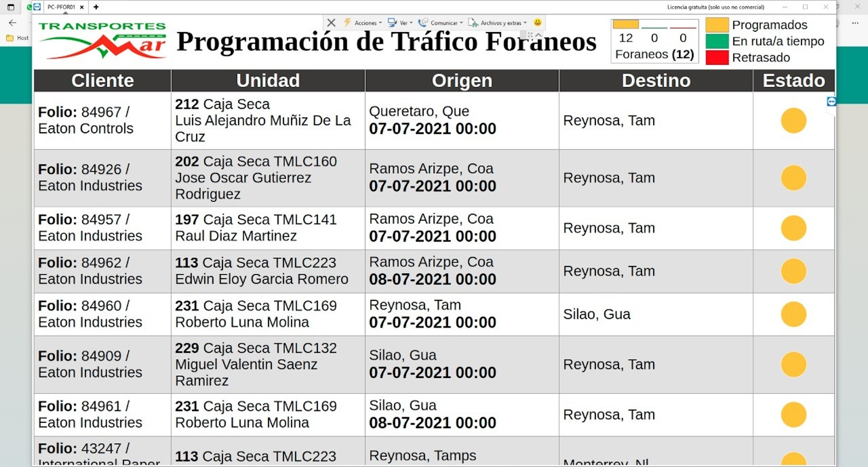Select Folio 84926 Eaton Industries cell
868x467 pixels.
103,178
